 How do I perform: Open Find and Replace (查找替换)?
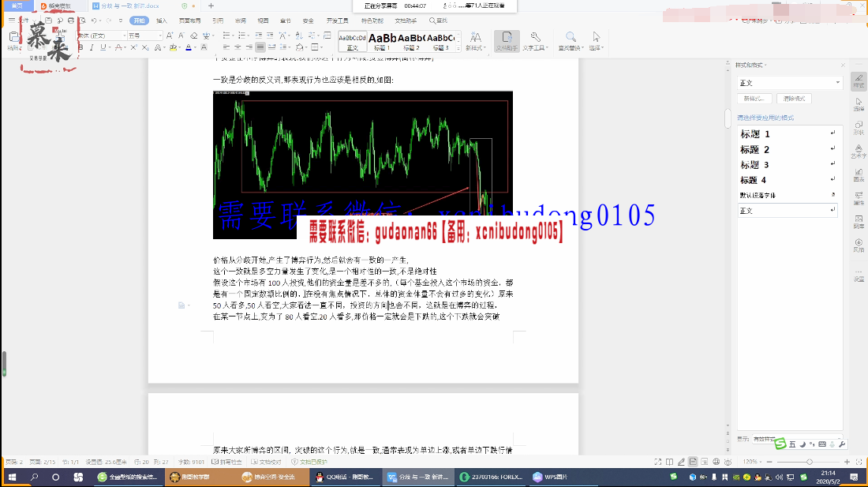click(571, 41)
